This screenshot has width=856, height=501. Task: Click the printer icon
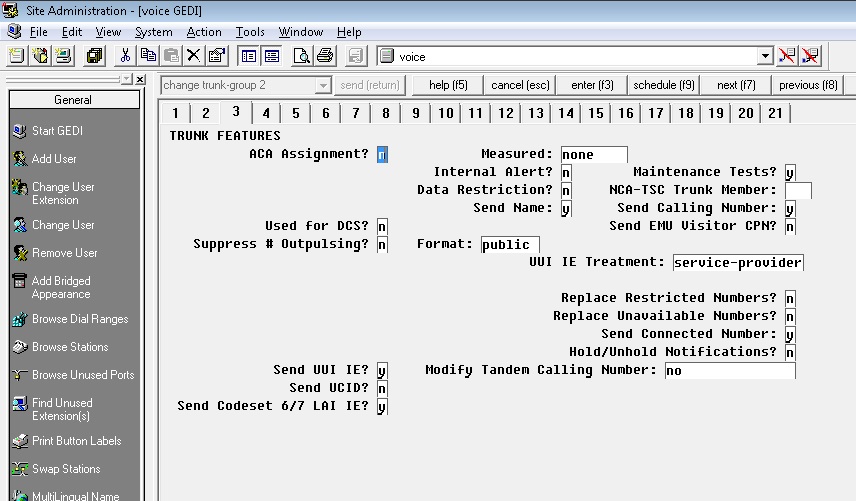(x=325, y=56)
